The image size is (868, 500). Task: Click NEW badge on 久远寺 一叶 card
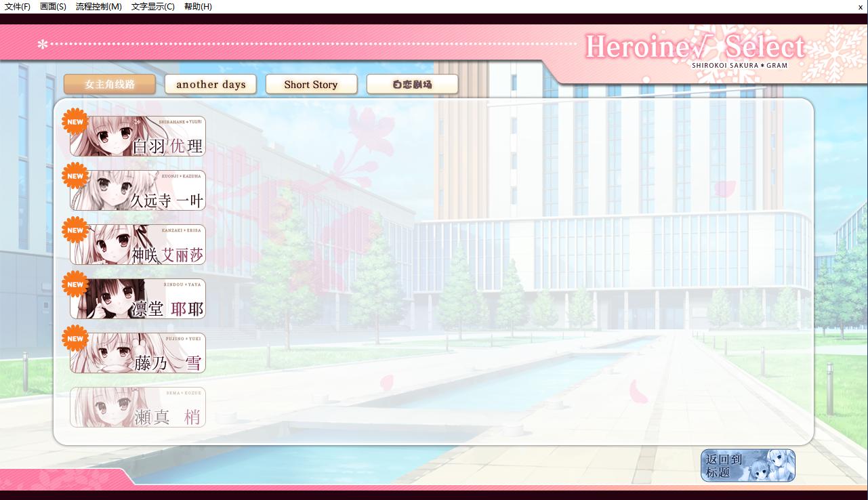(x=75, y=176)
